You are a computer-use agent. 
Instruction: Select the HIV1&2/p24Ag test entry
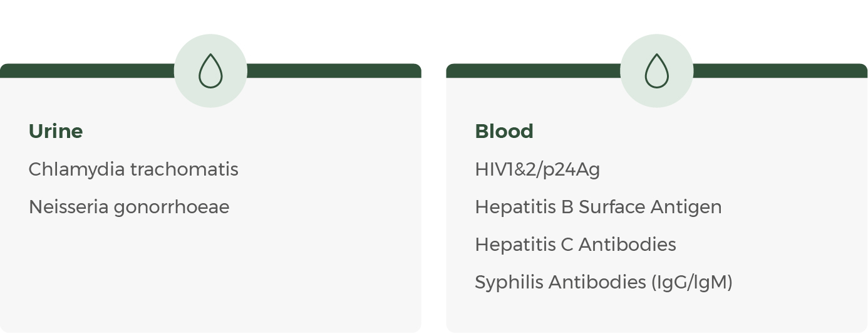(x=537, y=169)
